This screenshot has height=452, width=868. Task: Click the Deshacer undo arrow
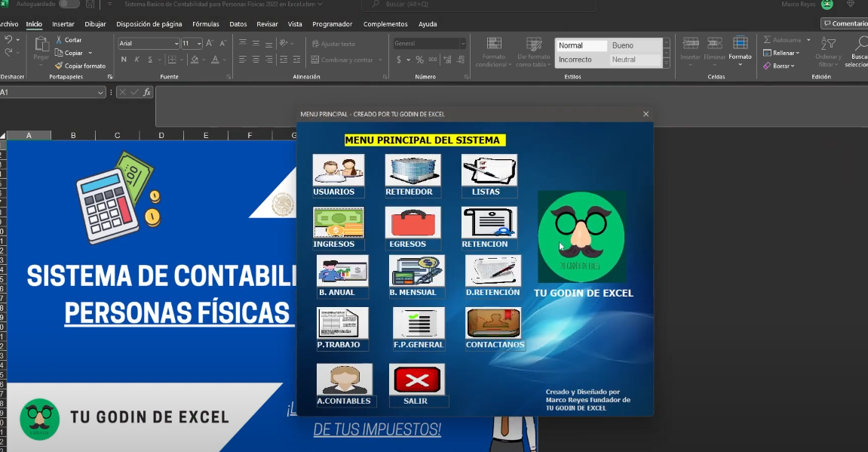pyautogui.click(x=8, y=40)
